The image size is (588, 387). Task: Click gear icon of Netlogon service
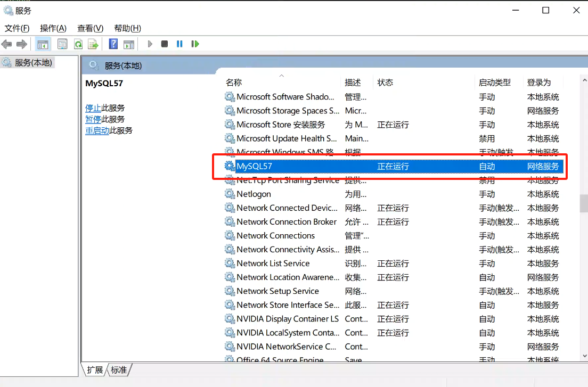pyautogui.click(x=230, y=194)
